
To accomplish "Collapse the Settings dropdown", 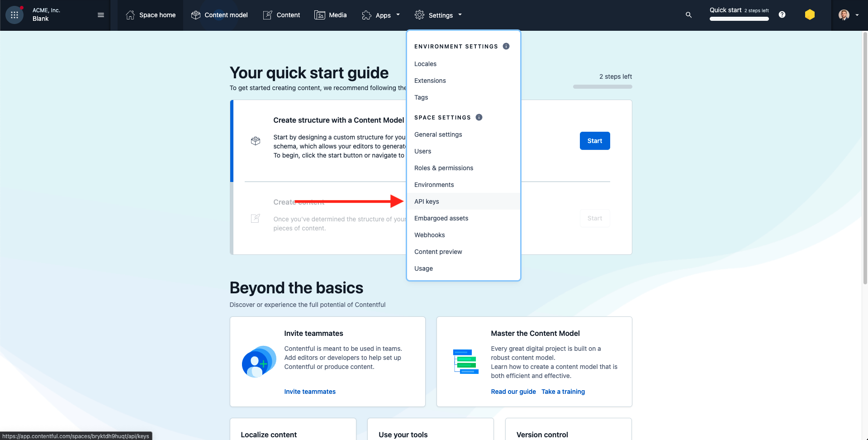I will (438, 15).
